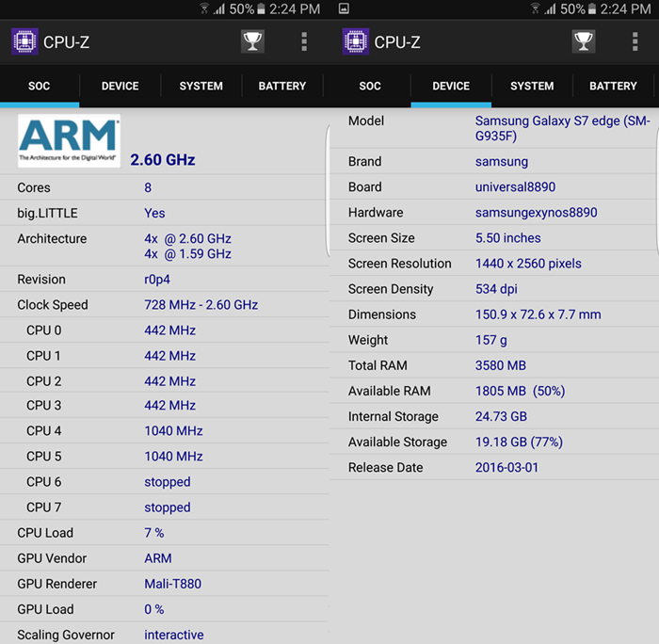Screen dimensions: 659x644
Task: Tap the Wi-Fi icon in right status bar
Action: (x=535, y=8)
